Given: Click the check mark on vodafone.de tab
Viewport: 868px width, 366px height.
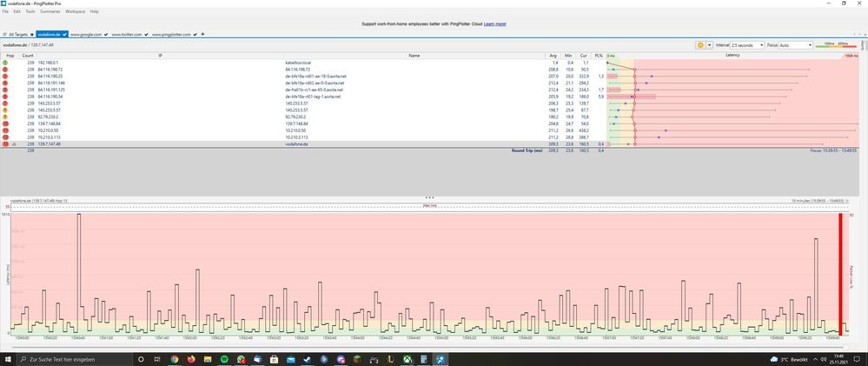Looking at the screenshot, I should 65,34.
